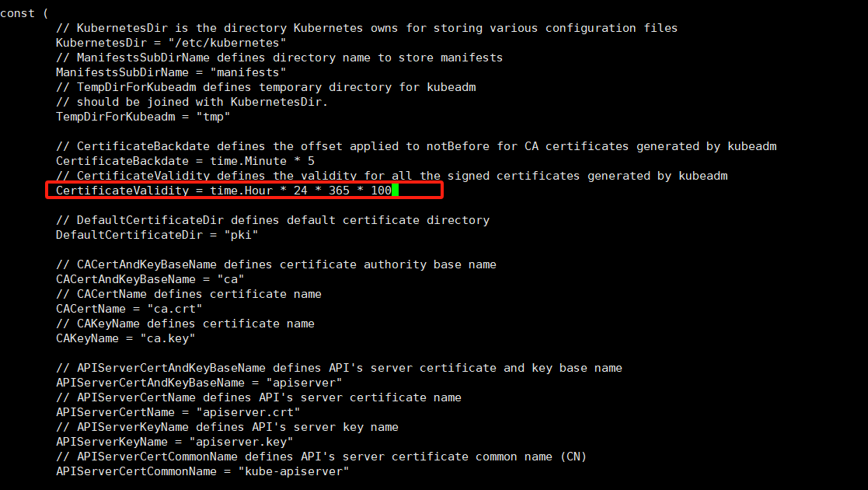The image size is (868, 490).
Task: Click the CACertAndKeyBaseName = "ca" line
Action: [x=150, y=279]
